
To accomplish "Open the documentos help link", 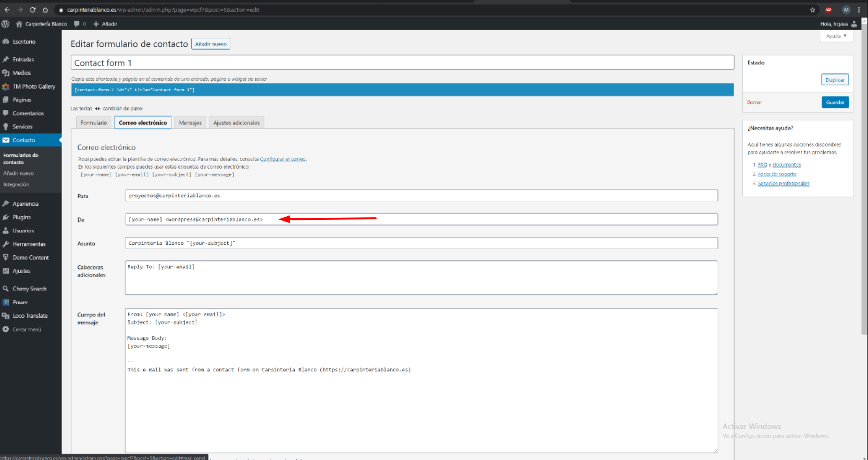I will point(787,165).
